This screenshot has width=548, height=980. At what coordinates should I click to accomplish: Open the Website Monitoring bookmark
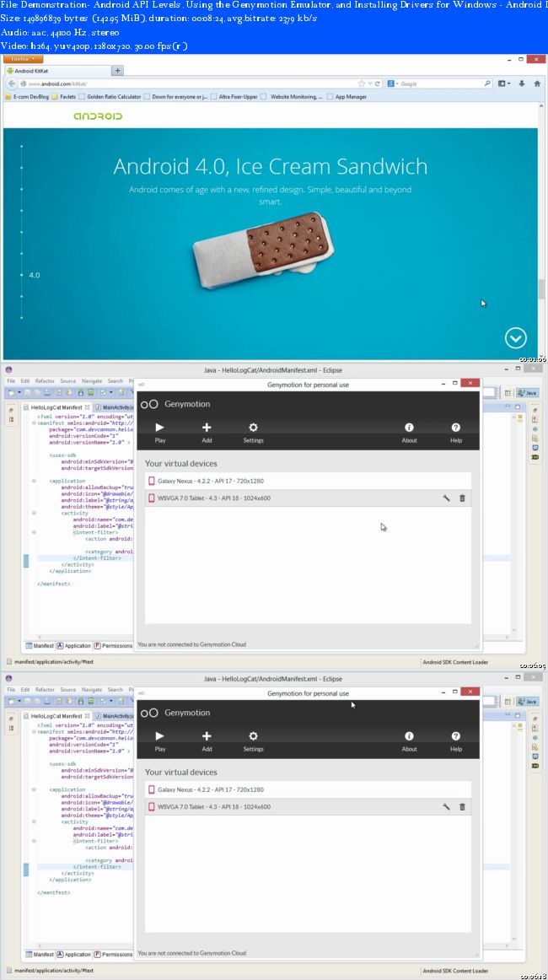pyautogui.click(x=292, y=97)
